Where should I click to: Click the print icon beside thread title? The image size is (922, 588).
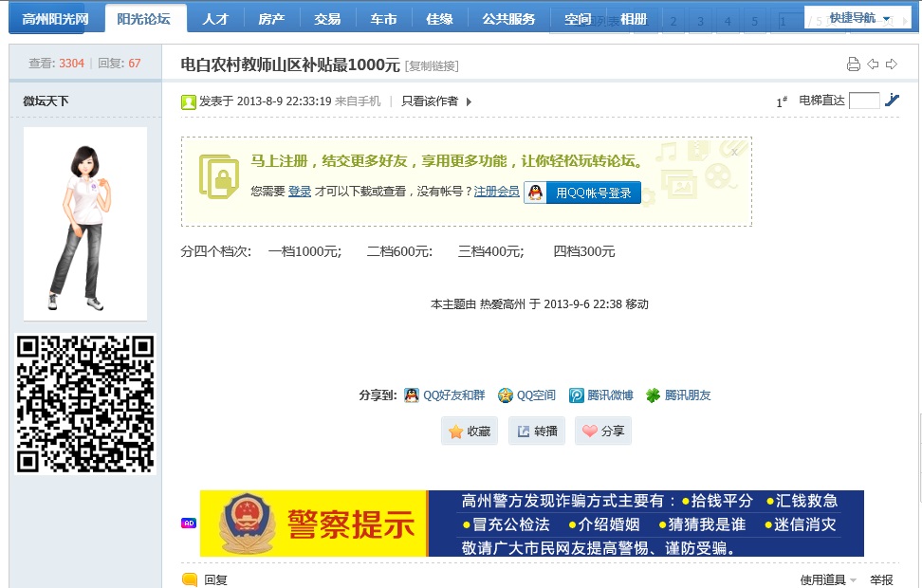coord(853,64)
